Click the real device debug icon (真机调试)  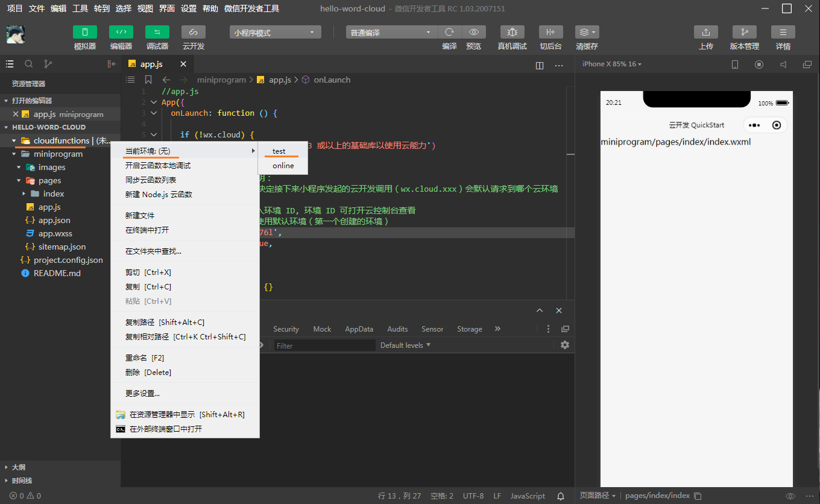512,32
